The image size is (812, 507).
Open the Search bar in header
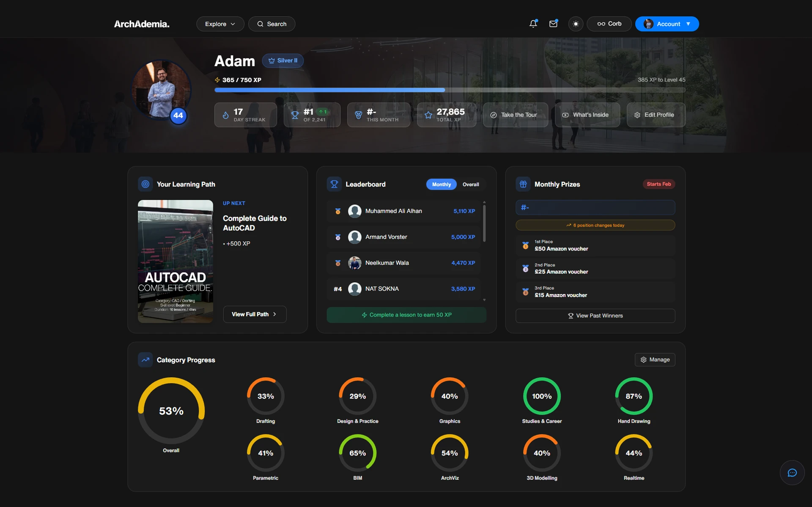[272, 24]
